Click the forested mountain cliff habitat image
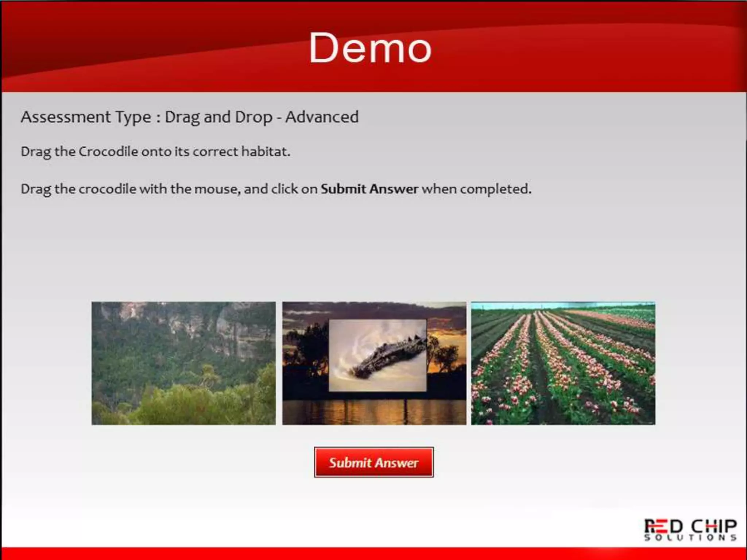Image resolution: width=747 pixels, height=560 pixels. (183, 363)
